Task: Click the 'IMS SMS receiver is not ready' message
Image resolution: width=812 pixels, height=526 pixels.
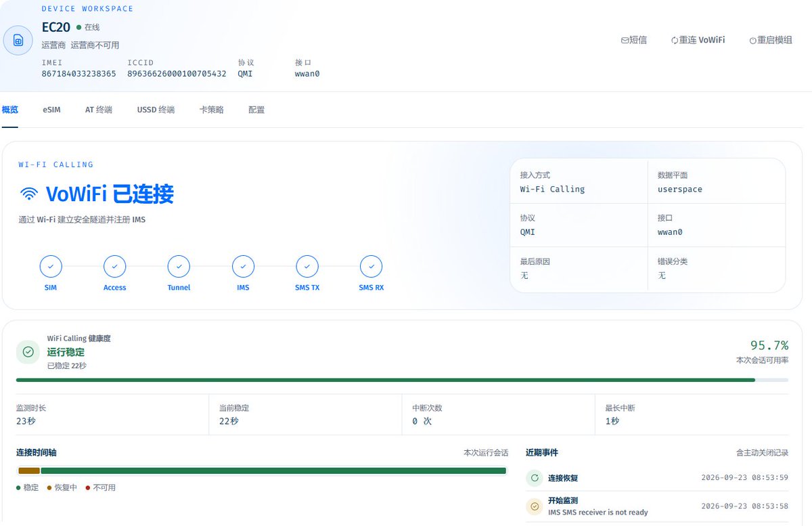Action: tap(598, 512)
